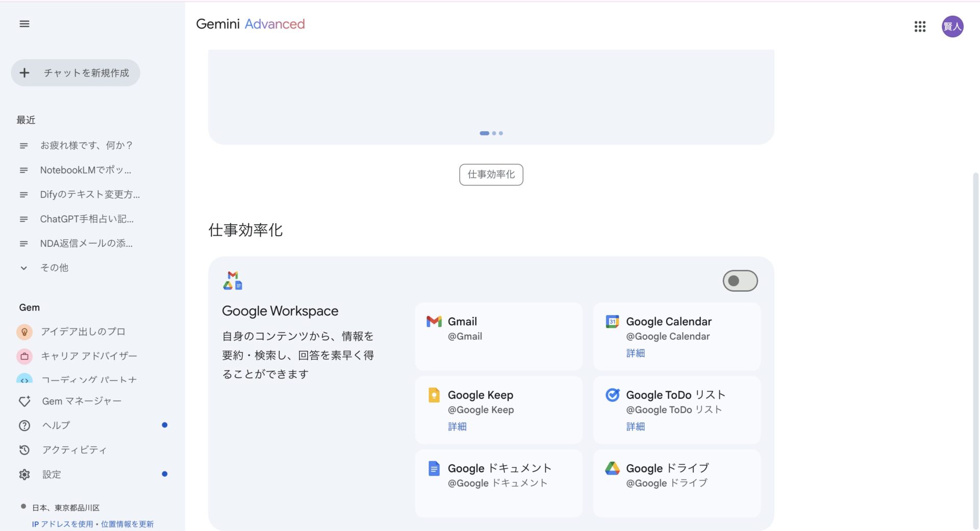The width and height of the screenshot is (980, 531).
Task: Open the ChatGPT手相占い記 chat
Action: click(87, 219)
